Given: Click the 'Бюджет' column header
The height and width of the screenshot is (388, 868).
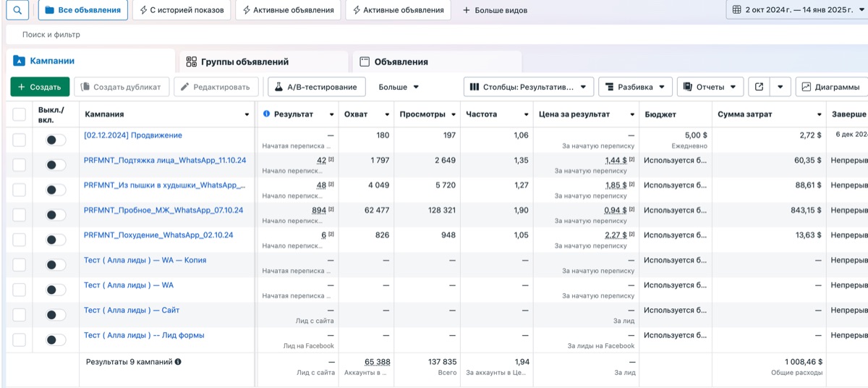Looking at the screenshot, I should (x=675, y=114).
